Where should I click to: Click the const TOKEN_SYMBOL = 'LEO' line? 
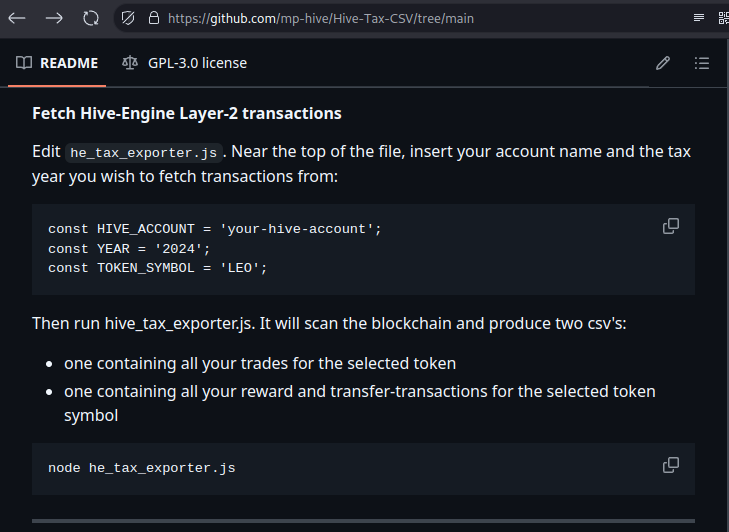(158, 268)
